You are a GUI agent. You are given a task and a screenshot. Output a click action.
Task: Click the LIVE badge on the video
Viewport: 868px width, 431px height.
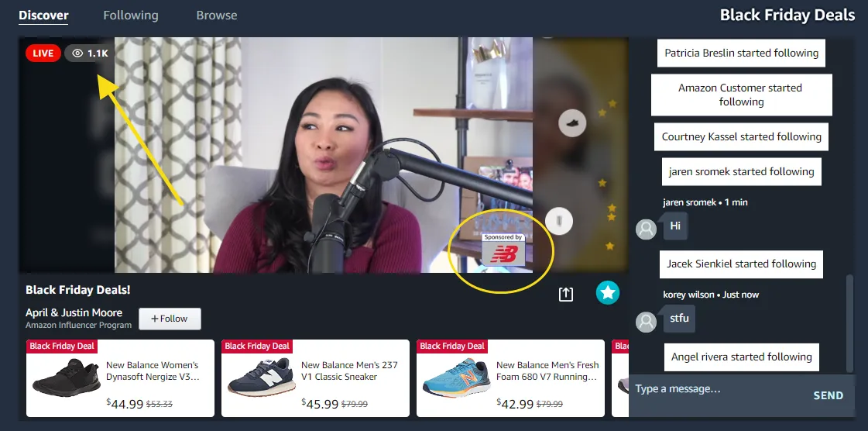(x=43, y=53)
